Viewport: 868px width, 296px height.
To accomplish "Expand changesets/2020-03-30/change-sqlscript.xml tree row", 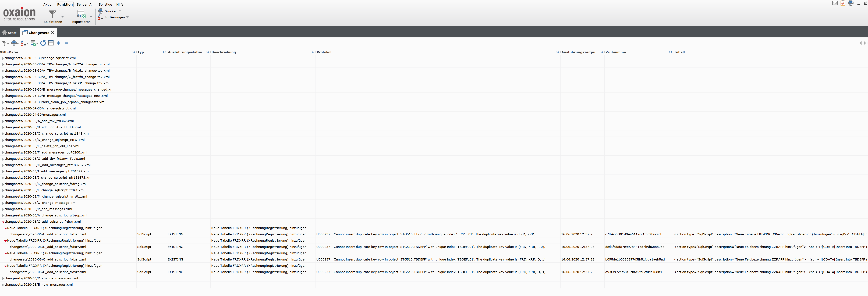I will (3, 58).
